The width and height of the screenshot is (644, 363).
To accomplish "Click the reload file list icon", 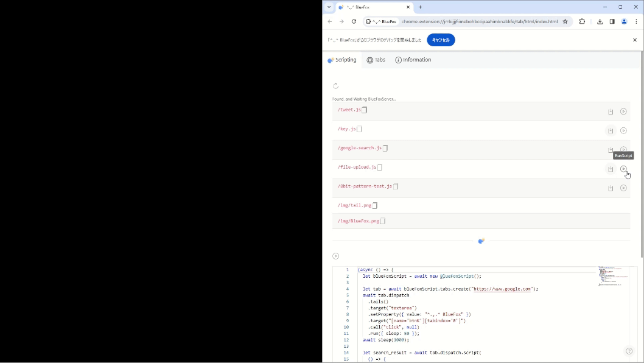I will 335,86.
